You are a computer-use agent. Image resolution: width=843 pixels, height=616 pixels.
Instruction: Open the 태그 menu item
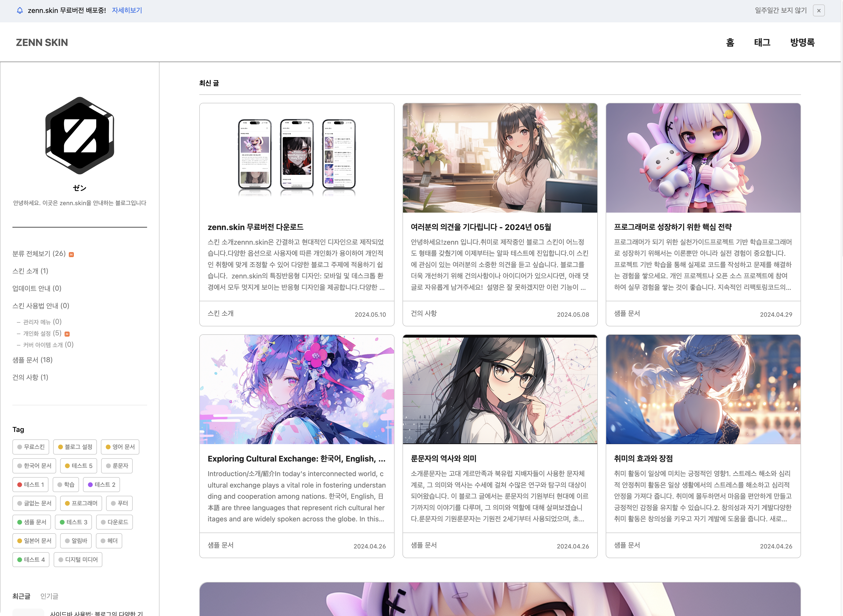pos(762,42)
